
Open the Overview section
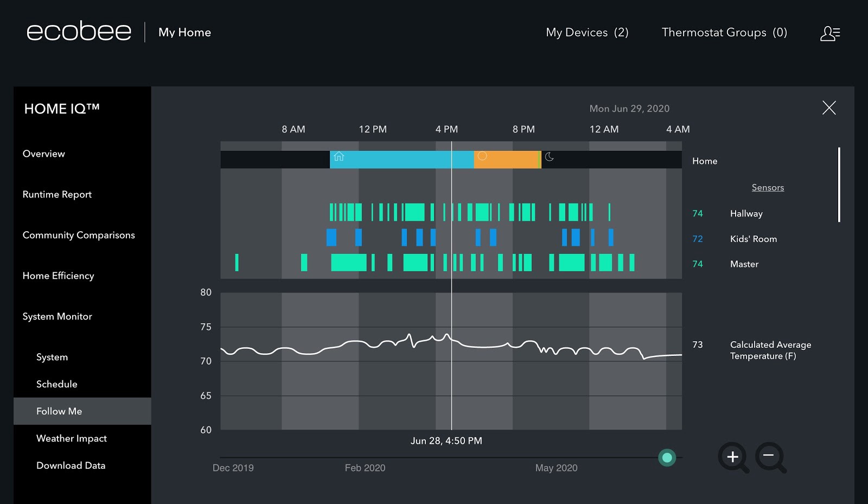44,154
